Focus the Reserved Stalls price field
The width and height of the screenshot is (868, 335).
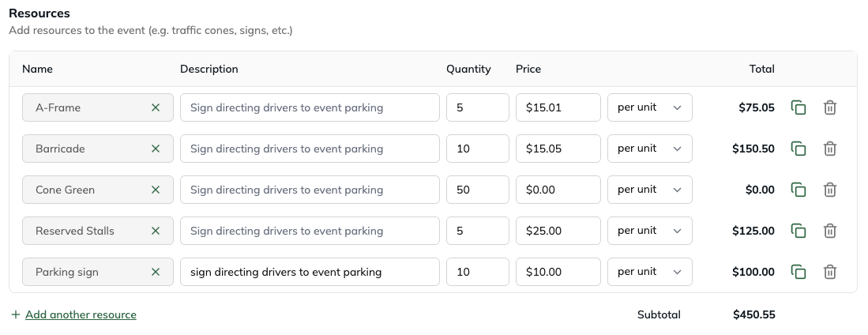(x=558, y=231)
